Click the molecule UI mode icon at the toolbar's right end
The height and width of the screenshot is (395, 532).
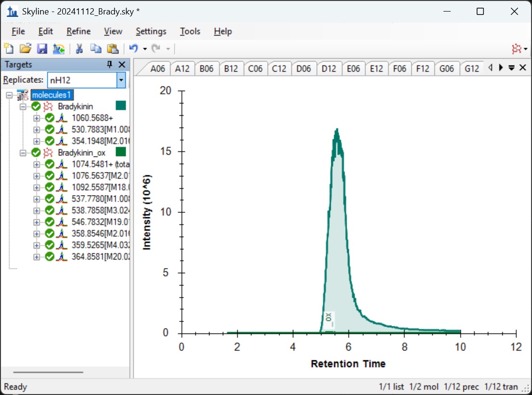click(x=517, y=49)
